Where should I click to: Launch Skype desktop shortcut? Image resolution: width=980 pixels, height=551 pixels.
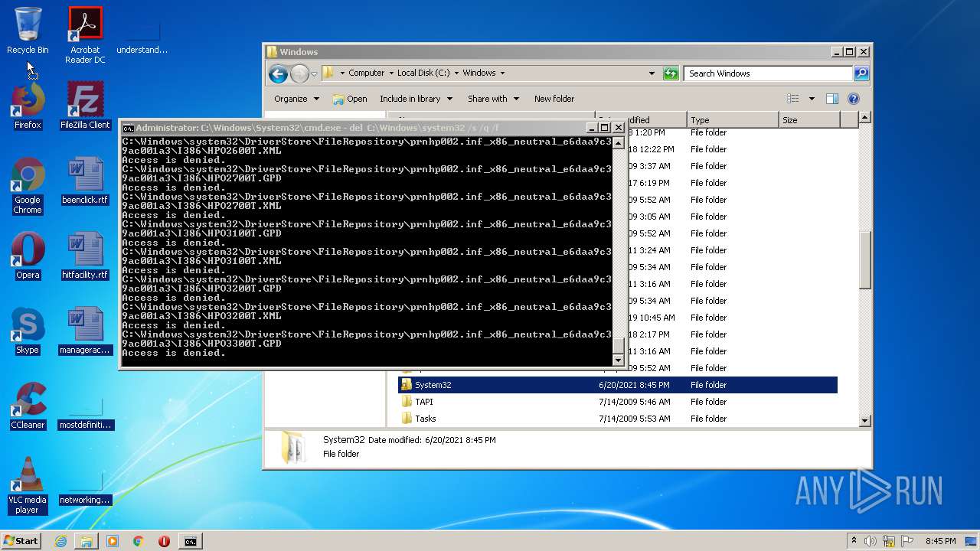coord(28,331)
